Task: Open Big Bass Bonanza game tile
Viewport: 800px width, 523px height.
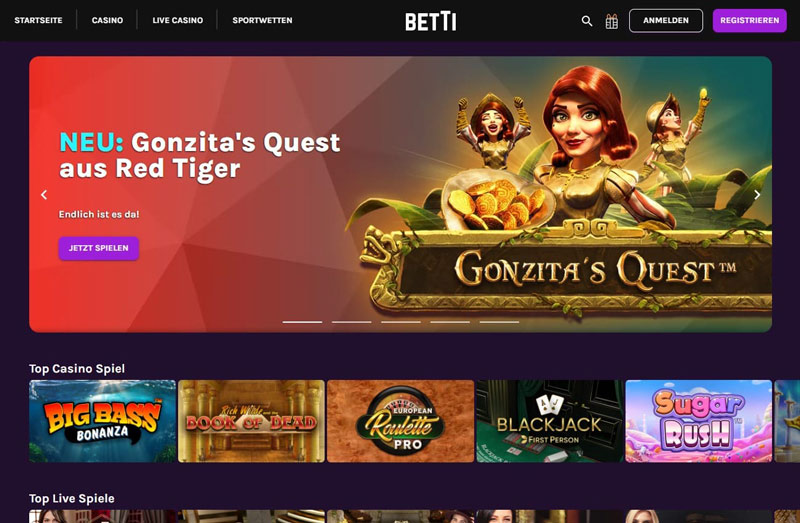Action: point(103,421)
